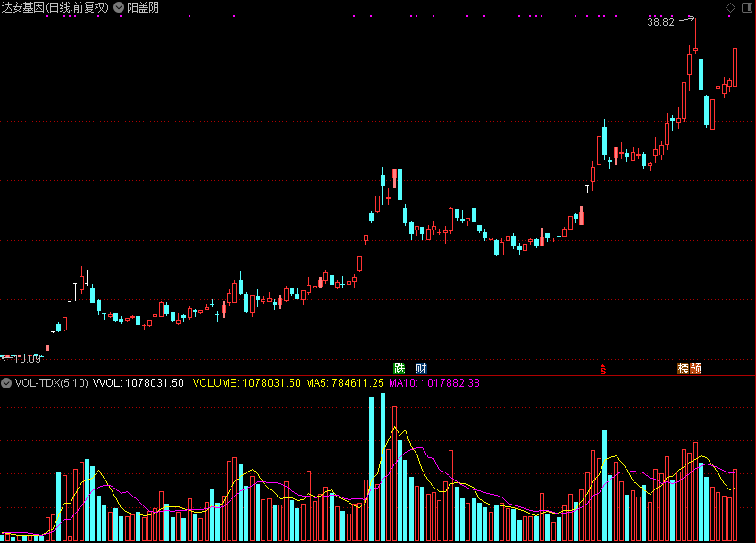Click the yellow VOLUME: 1078031.50 value
This screenshot has height=543, width=756.
tap(247, 383)
